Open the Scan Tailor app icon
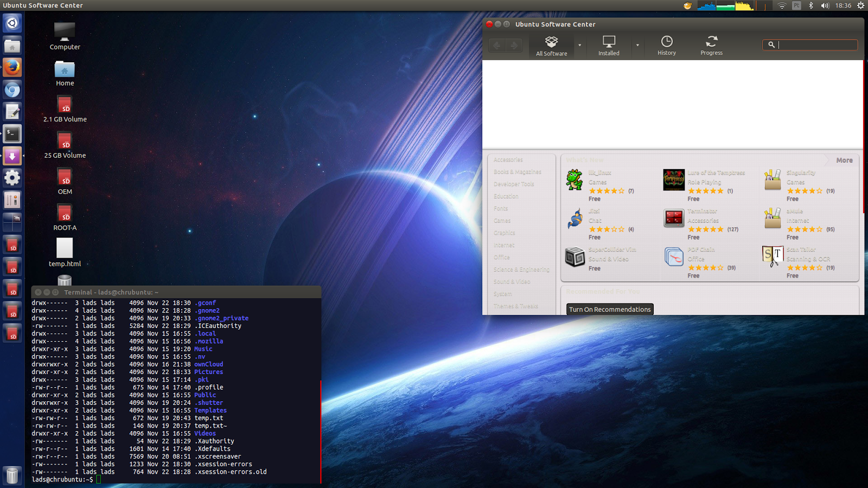Screen dimensions: 868x488 [773, 256]
